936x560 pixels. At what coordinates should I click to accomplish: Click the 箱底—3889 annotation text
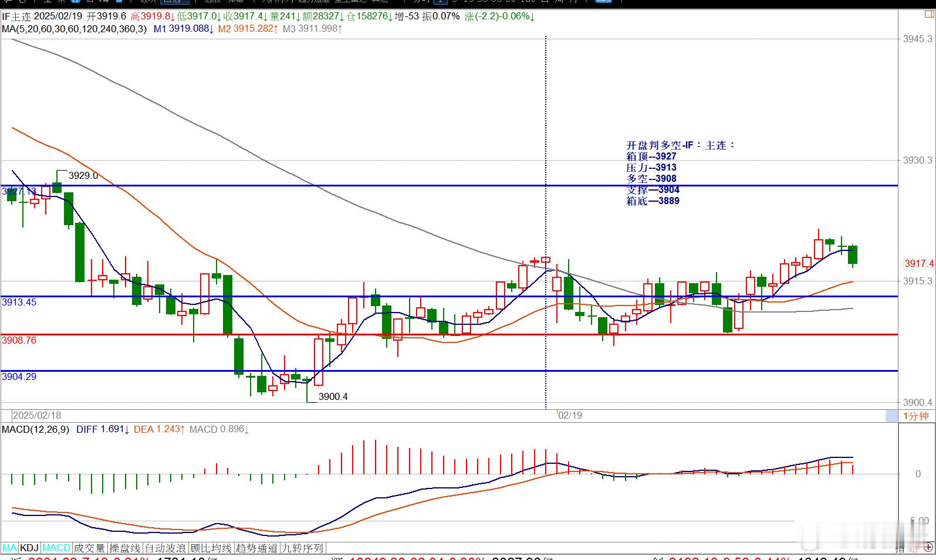[x=653, y=201]
